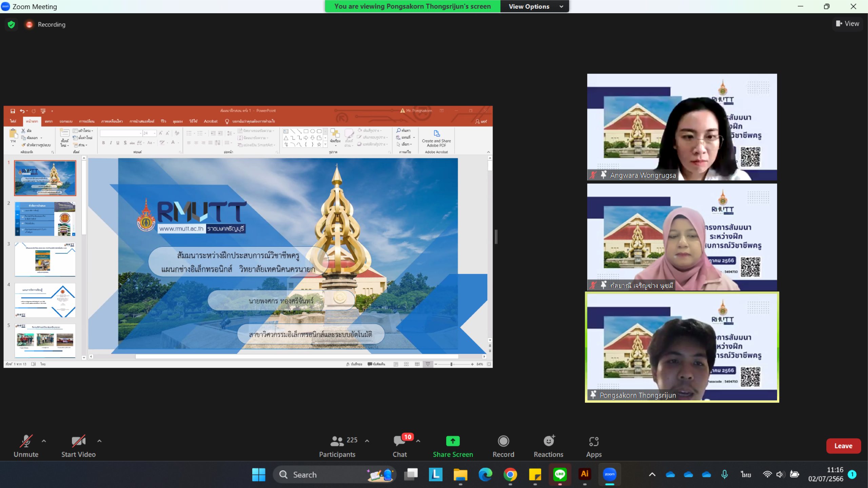The image size is (868, 488).
Task: Click the green encryption shield icon
Action: [x=12, y=24]
